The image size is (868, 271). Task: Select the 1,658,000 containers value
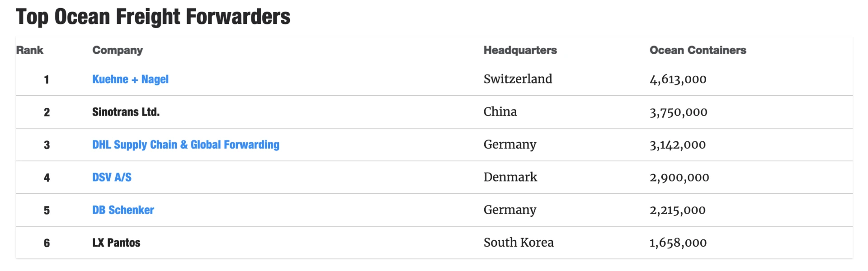[x=678, y=243]
